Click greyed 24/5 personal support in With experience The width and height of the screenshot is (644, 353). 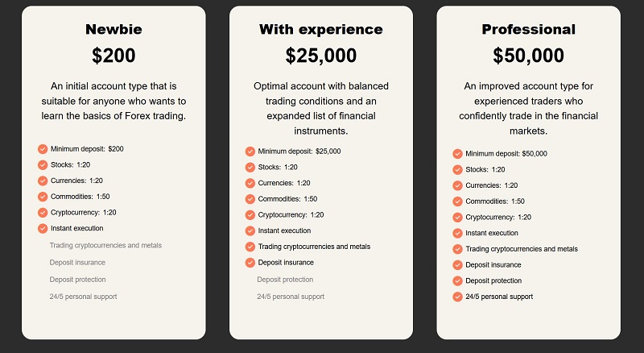[x=291, y=297]
